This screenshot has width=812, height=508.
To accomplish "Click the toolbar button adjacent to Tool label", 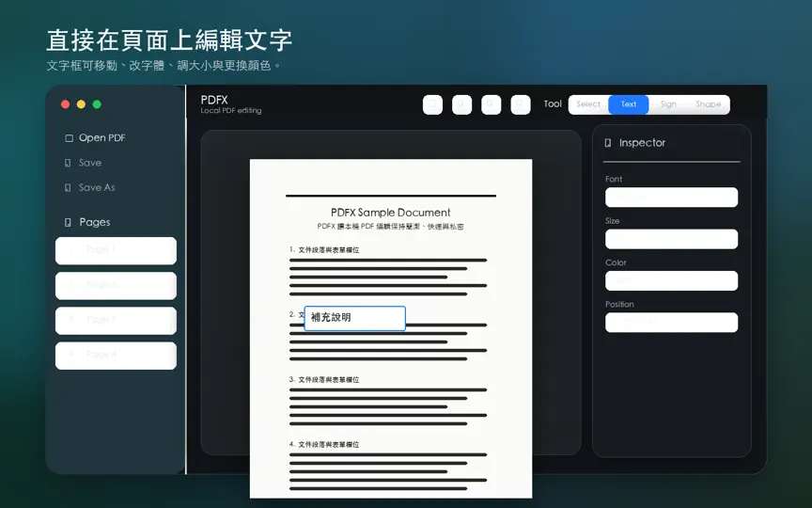I will [x=521, y=104].
